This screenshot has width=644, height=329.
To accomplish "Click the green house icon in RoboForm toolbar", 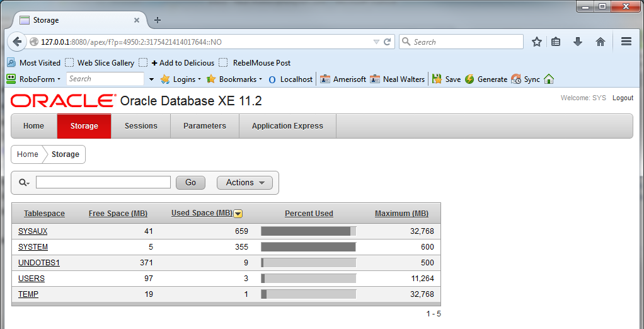I will click(549, 79).
